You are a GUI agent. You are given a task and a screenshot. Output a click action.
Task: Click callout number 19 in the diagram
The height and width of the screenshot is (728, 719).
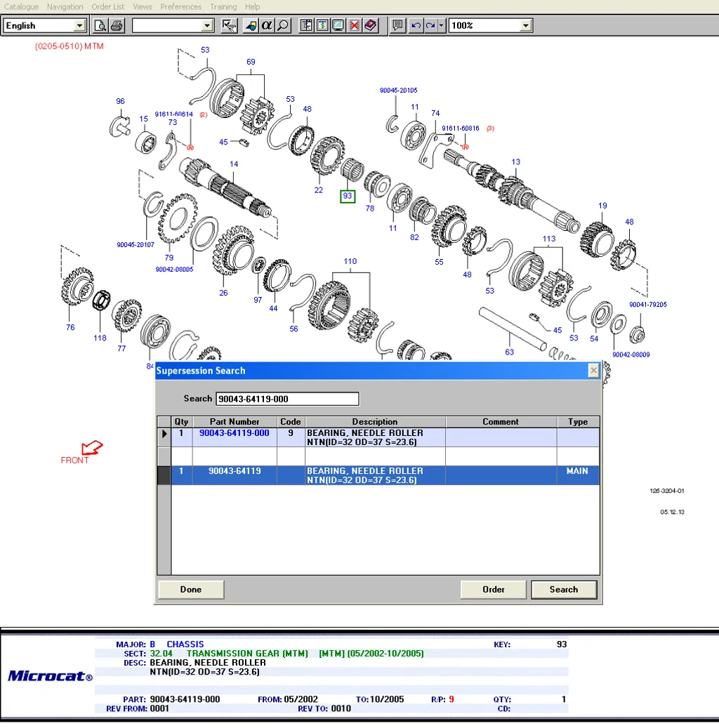602,205
